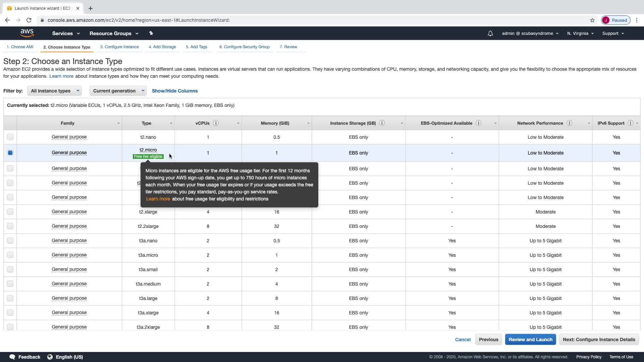Click the browser address bar URL
644x362 pixels.
point(139,20)
